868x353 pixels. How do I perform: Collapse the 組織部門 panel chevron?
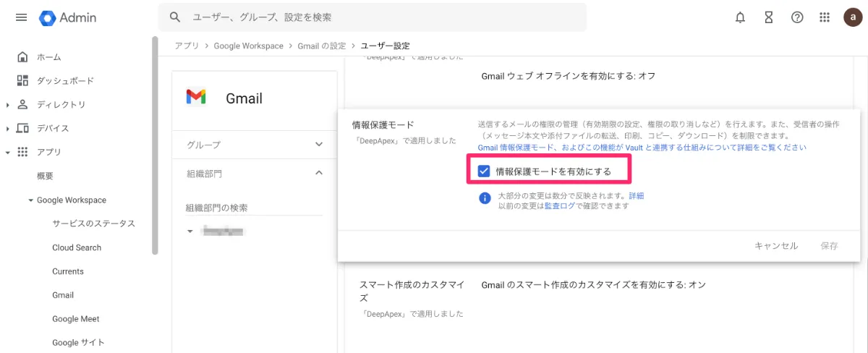319,172
